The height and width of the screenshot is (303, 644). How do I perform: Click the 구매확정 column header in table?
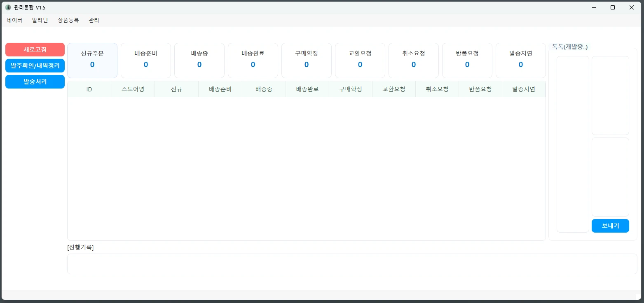coord(351,89)
